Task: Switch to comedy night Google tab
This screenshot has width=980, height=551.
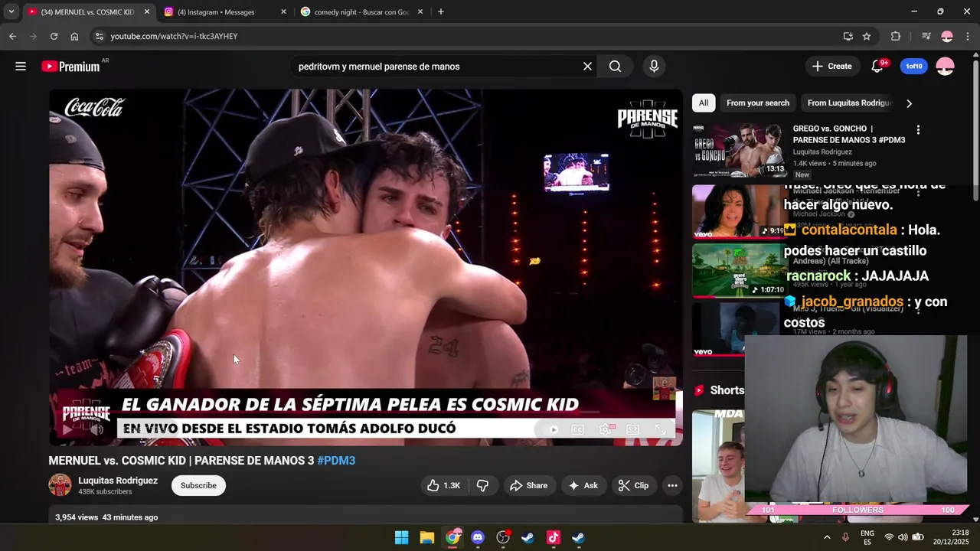Action: tap(360, 11)
